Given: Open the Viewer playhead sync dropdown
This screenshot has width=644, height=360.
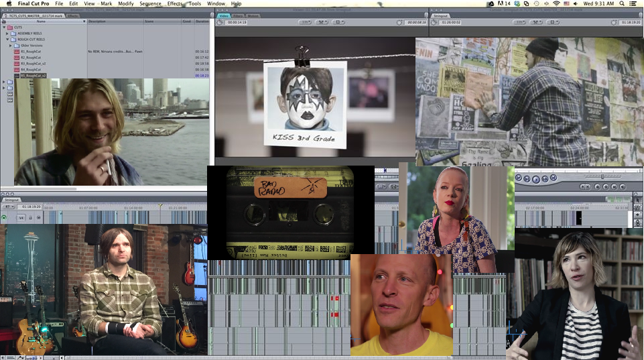Looking at the screenshot, I should (322, 22).
